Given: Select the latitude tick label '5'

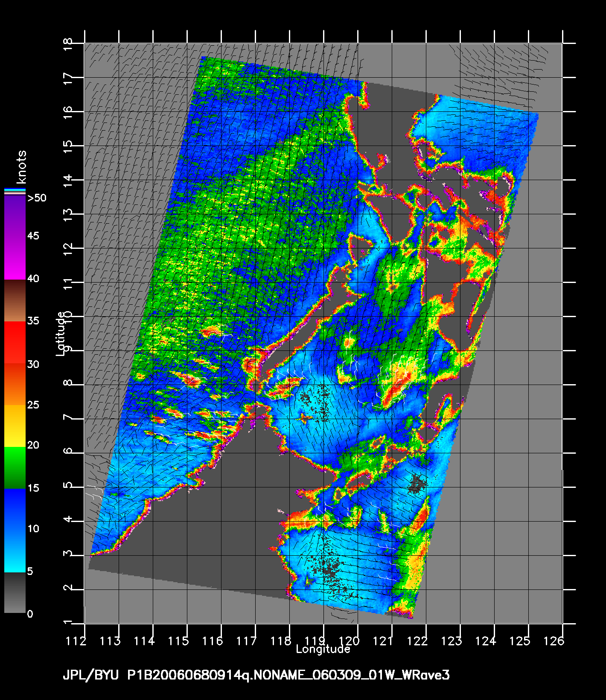Looking at the screenshot, I should click(68, 485).
